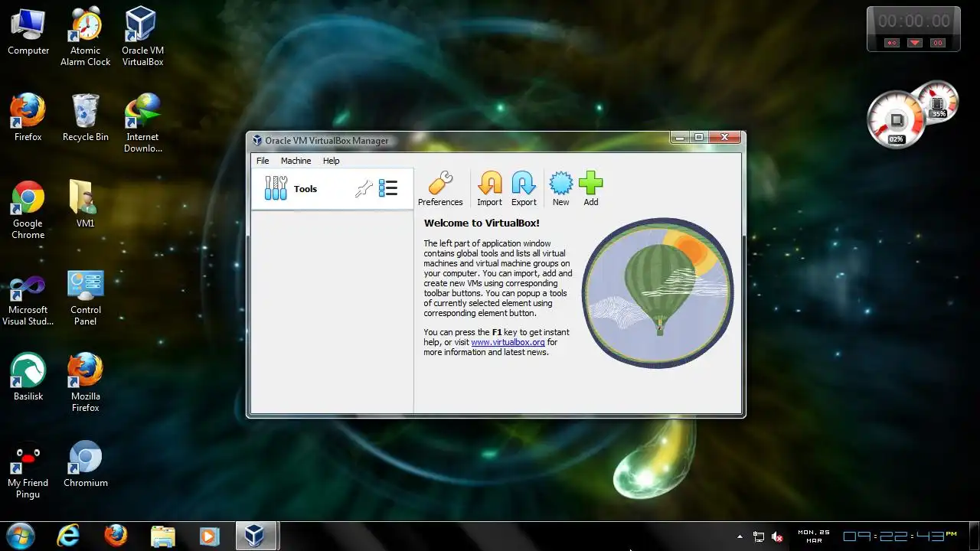Select the Basilisk browser shortcut
Screen dimensions: 980x551
tap(28, 377)
